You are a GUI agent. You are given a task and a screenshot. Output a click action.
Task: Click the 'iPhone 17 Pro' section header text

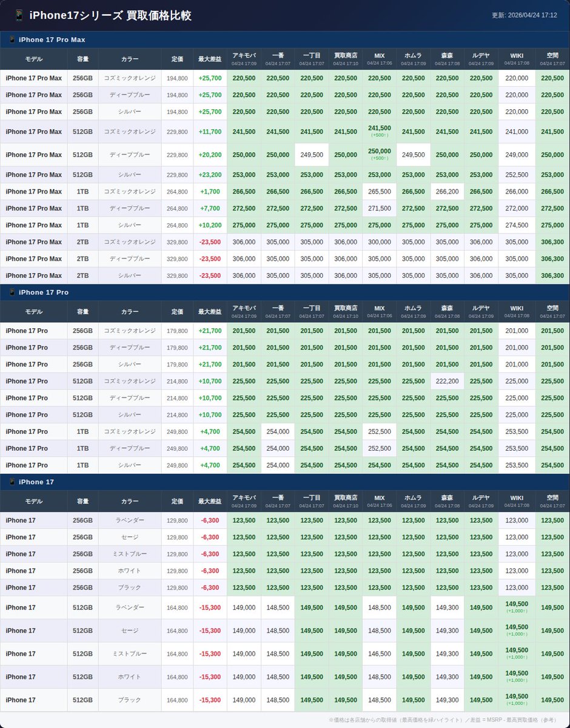pyautogui.click(x=44, y=292)
